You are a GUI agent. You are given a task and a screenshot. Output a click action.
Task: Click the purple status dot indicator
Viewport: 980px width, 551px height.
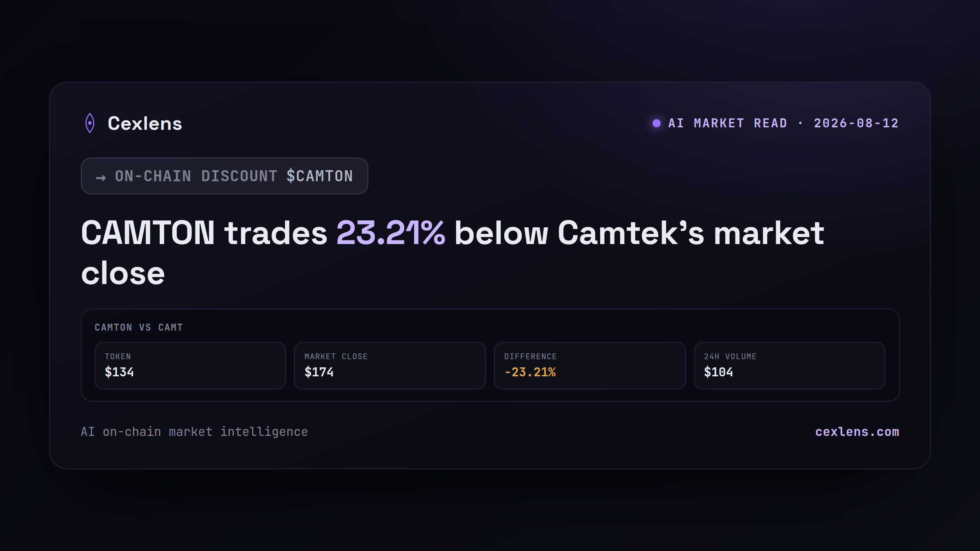click(x=656, y=123)
